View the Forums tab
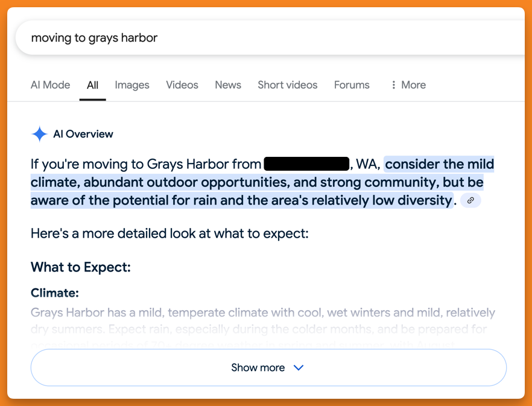Viewport: 532px width, 406px height. pos(352,85)
